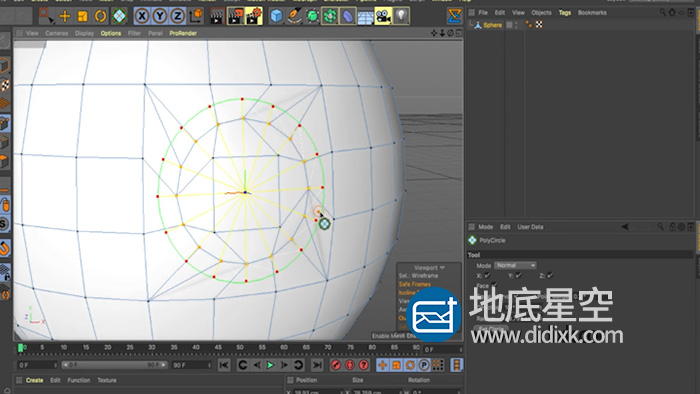Screen dimensions: 700x394
Task: Click the end frame field showing 90 F
Action: coord(192,365)
